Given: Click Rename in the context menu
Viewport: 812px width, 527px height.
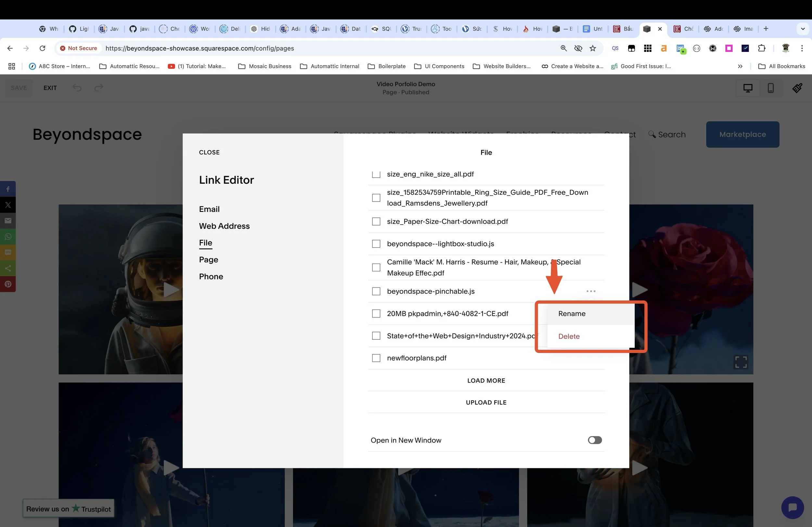Looking at the screenshot, I should [571, 313].
